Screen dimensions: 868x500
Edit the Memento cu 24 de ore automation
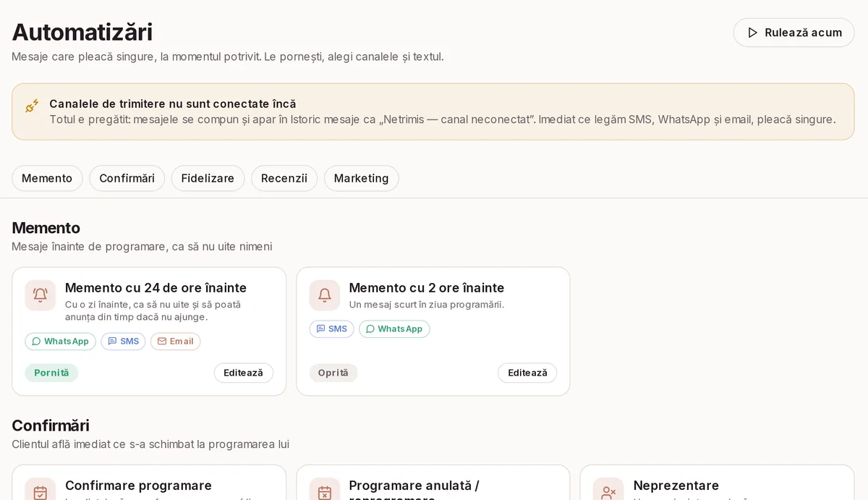(244, 373)
